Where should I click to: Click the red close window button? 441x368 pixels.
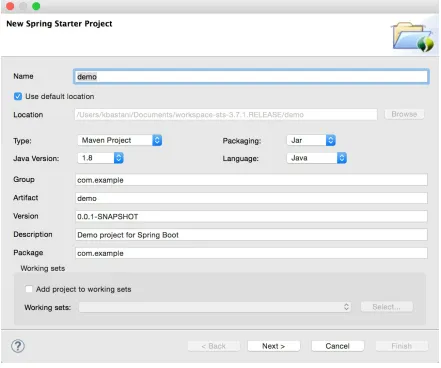coord(10,6)
